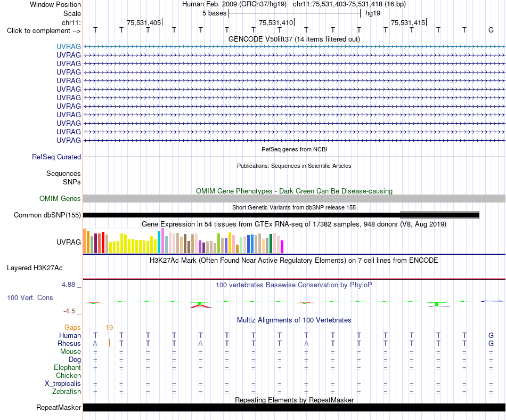Click the GTEx colored expression bar chart
The height and width of the screenshot is (420, 506).
(x=183, y=241)
